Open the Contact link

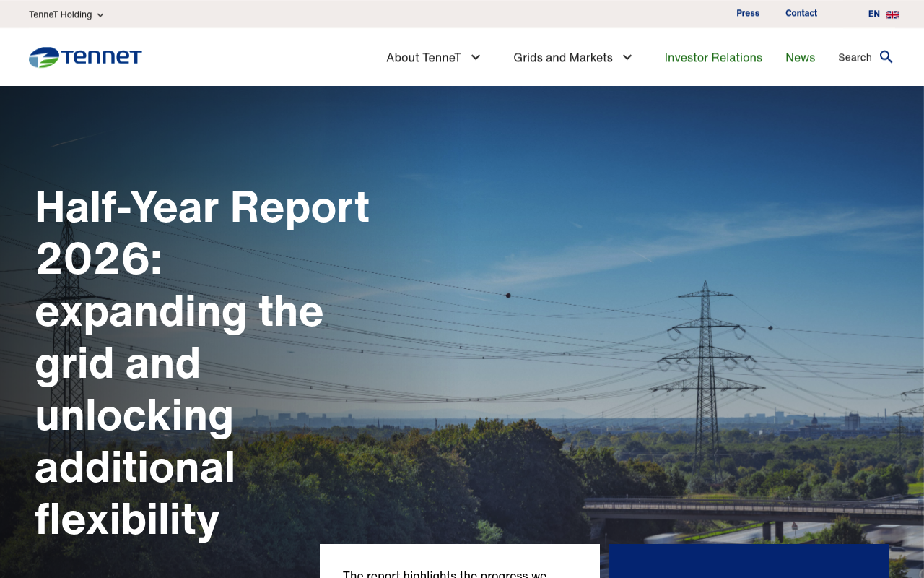point(801,13)
